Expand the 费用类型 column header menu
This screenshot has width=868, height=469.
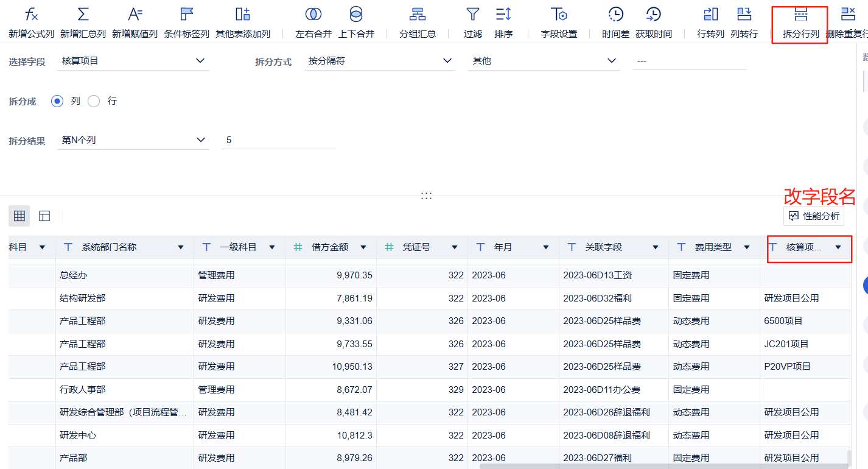pyautogui.click(x=747, y=247)
